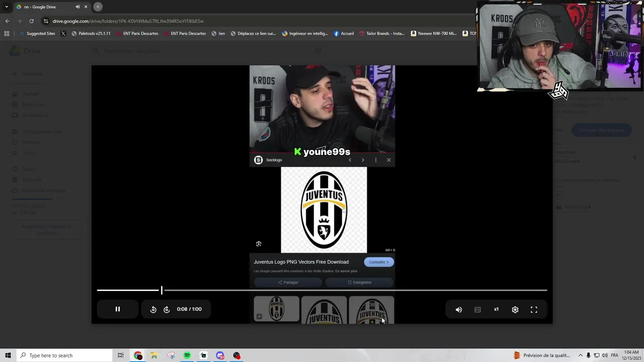Open the network tray icon
The height and width of the screenshot is (362, 644).
coord(596,355)
